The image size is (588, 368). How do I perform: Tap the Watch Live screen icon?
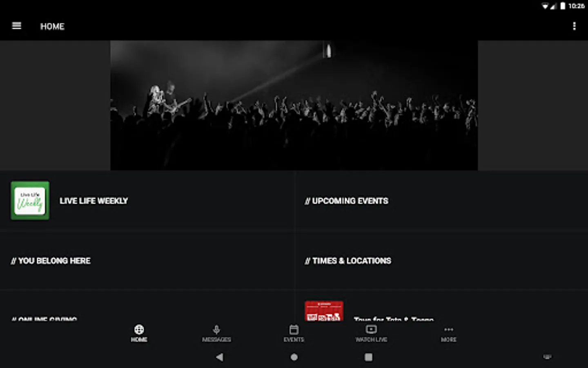point(371,329)
